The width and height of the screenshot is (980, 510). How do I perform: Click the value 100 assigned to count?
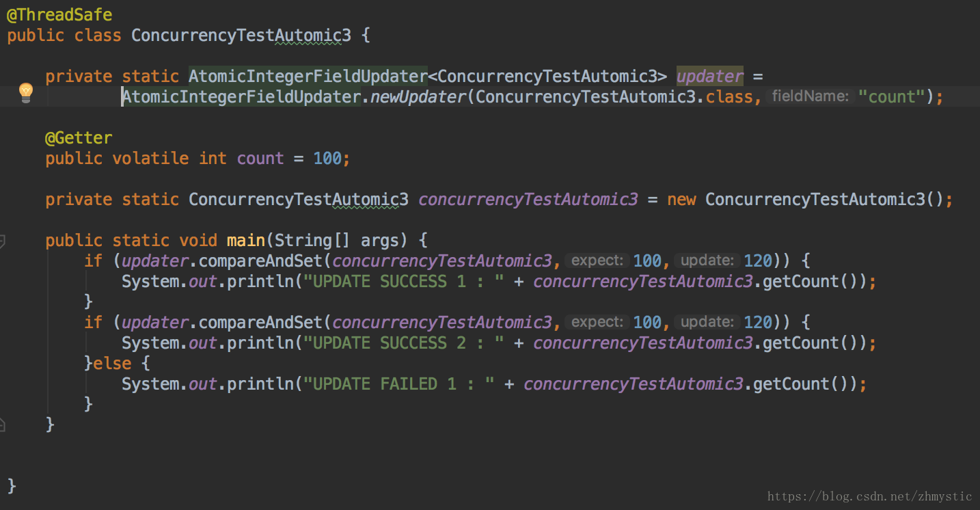pos(327,158)
